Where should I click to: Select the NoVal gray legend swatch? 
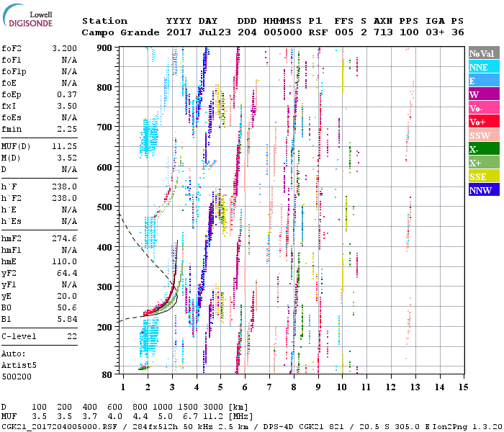[484, 53]
